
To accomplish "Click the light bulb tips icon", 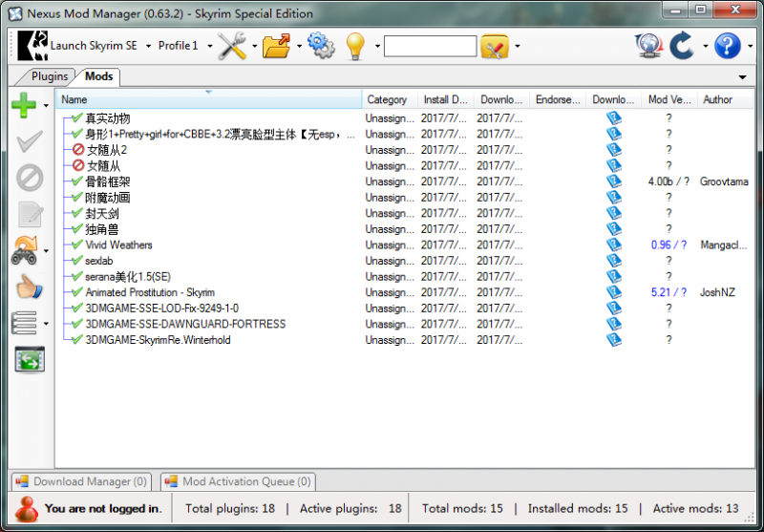I will pos(355,46).
